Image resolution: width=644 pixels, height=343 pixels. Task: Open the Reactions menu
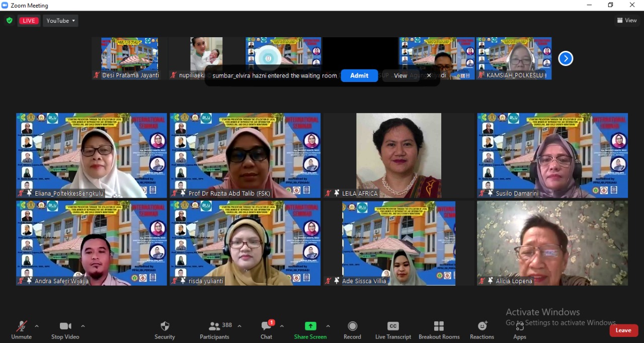[x=482, y=330]
